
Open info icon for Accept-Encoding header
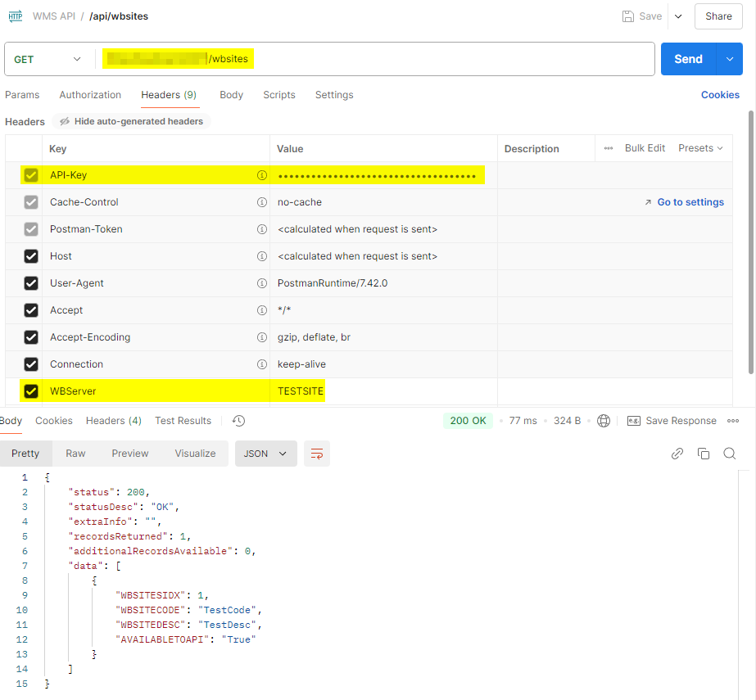pos(262,337)
